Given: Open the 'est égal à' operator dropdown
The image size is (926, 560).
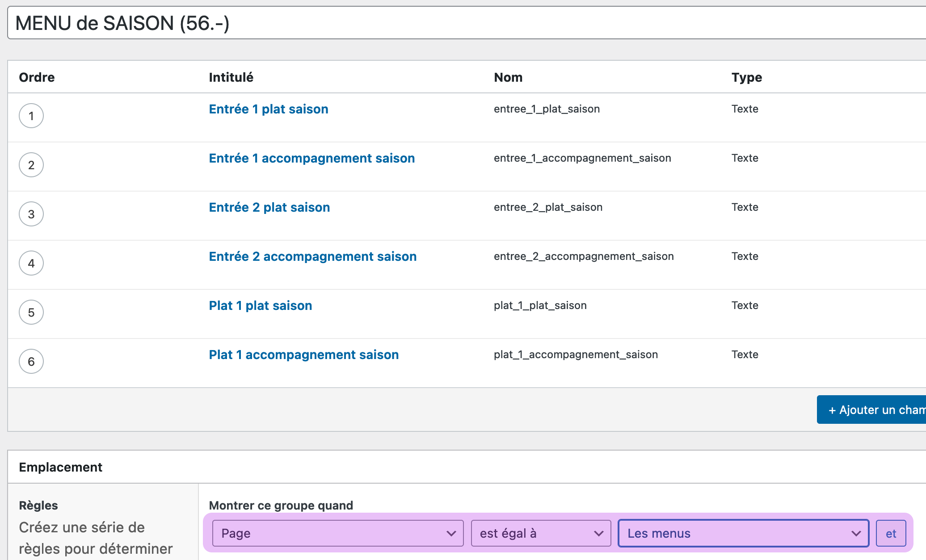Looking at the screenshot, I should point(541,533).
